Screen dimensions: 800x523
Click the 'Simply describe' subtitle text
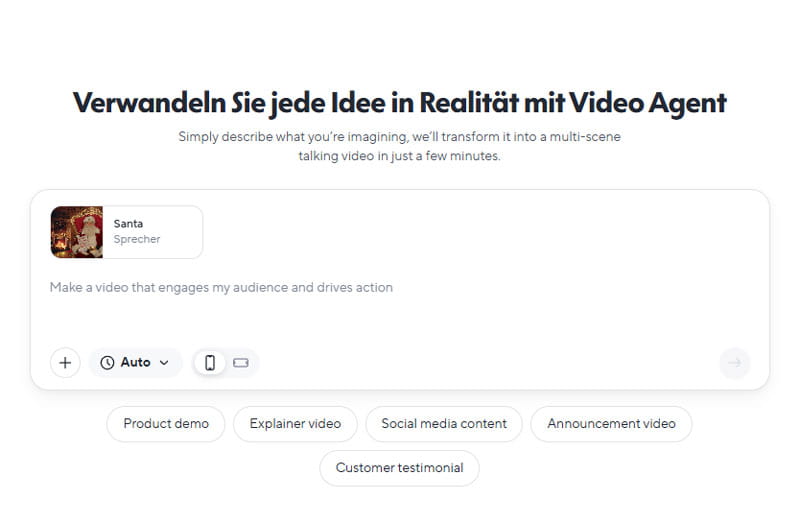tap(399, 137)
